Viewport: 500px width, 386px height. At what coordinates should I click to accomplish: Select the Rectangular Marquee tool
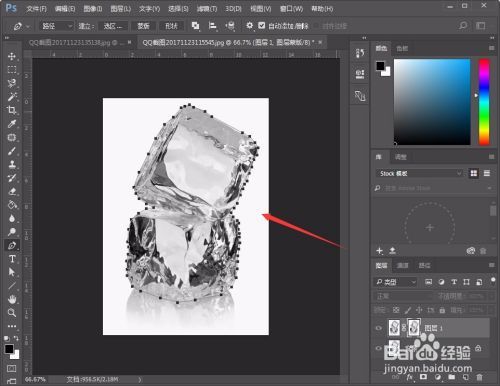click(12, 69)
